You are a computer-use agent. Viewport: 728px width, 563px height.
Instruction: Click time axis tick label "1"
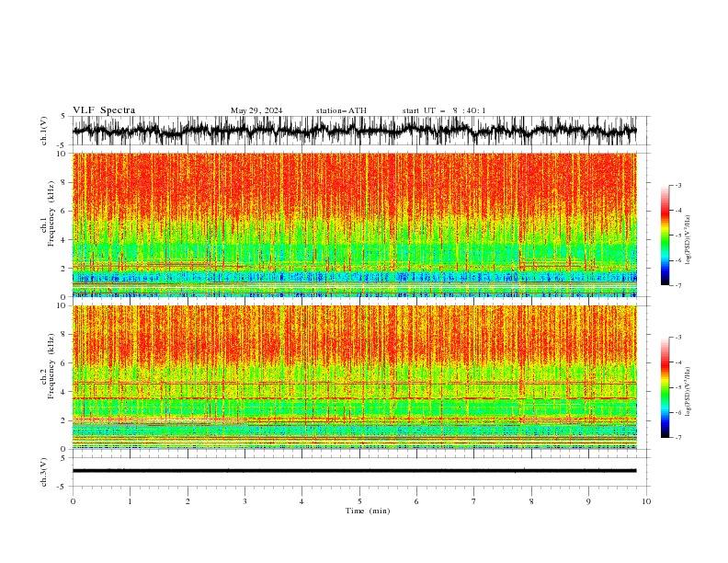(130, 501)
